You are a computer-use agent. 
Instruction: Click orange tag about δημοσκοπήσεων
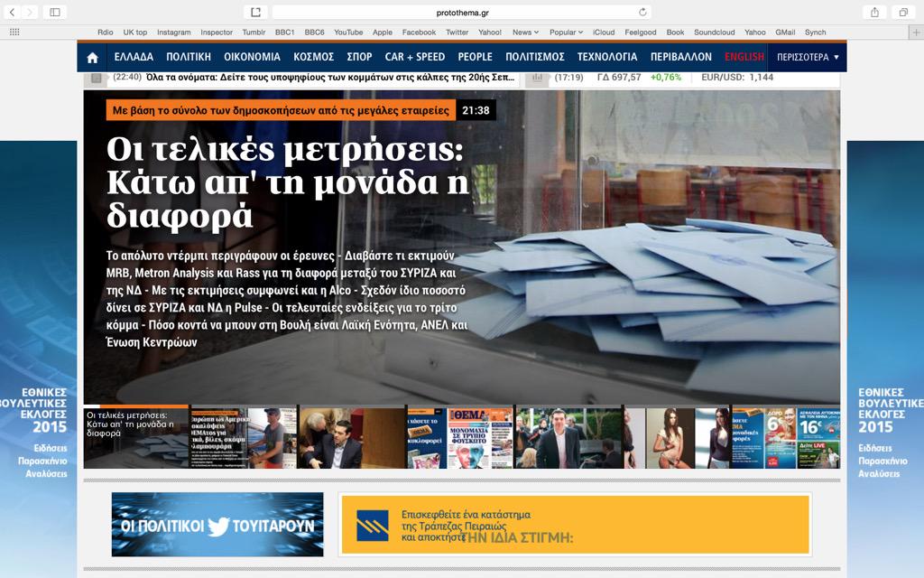pos(282,110)
